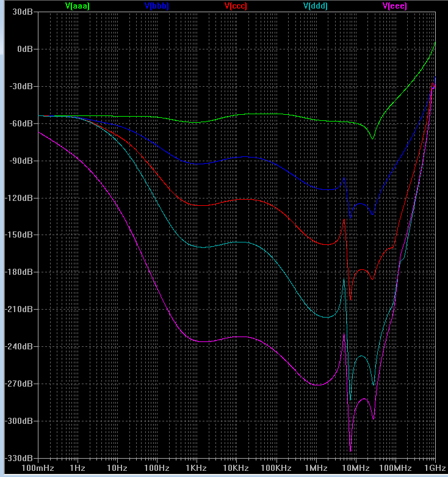Click the -60dB vertical axis label
Viewport: 448px width, 477px height.
(x=21, y=123)
